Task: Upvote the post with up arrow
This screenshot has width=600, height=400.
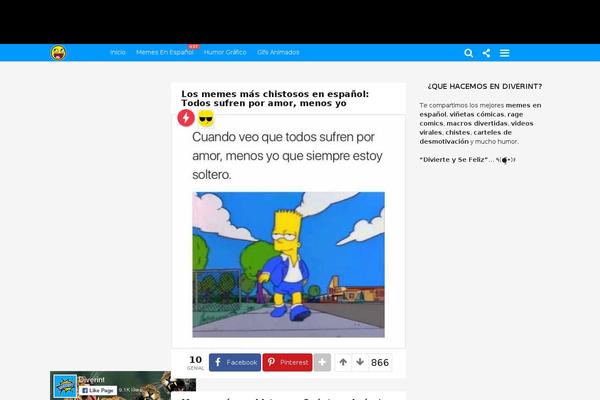Action: coord(343,362)
